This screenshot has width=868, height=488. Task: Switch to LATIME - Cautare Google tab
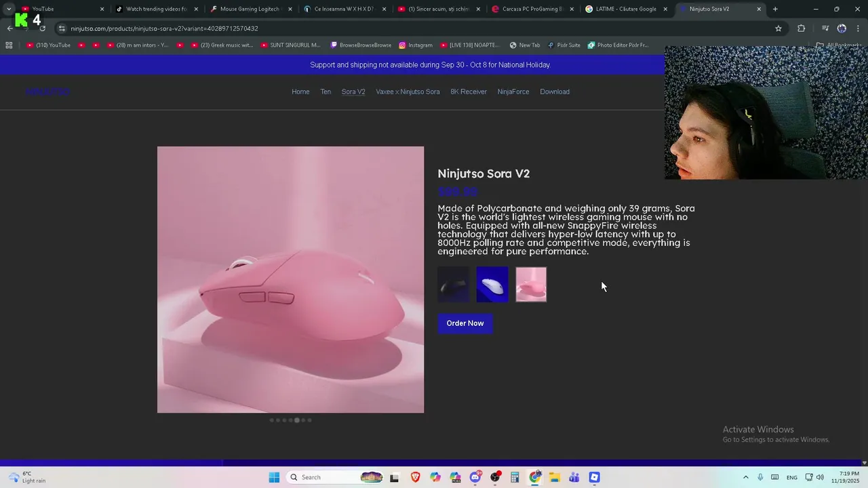pos(626,9)
